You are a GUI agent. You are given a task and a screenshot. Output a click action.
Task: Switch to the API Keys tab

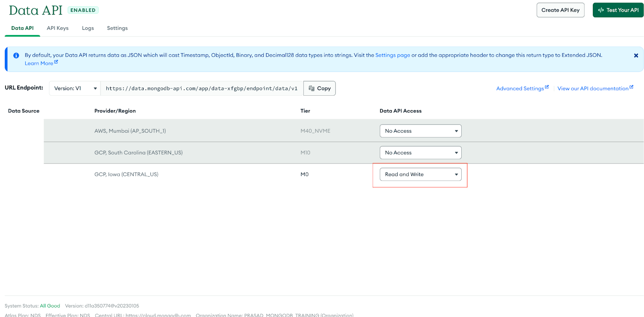[58, 28]
